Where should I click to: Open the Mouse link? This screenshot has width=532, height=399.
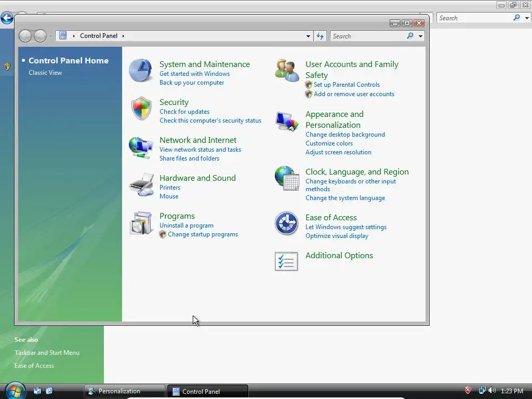coord(169,196)
